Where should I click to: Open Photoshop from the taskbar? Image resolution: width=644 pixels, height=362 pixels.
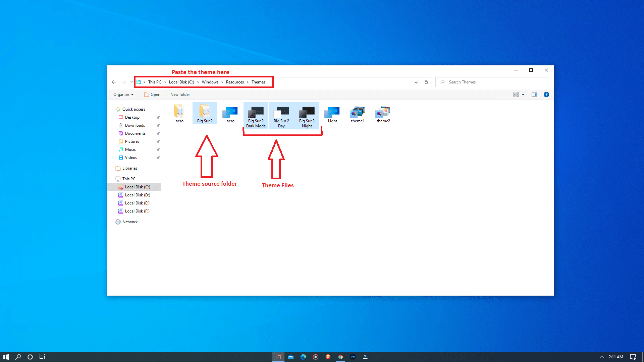353,357
